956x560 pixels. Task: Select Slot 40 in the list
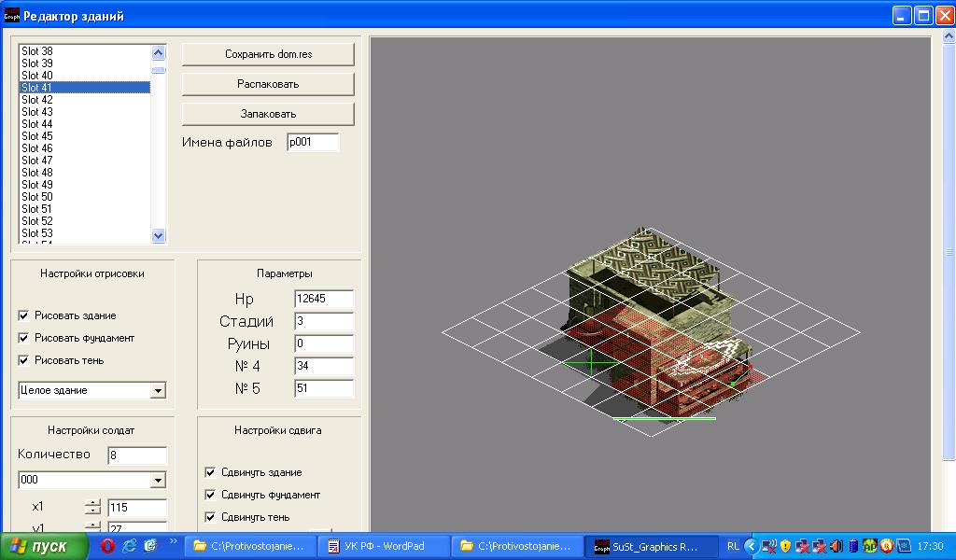coord(85,76)
